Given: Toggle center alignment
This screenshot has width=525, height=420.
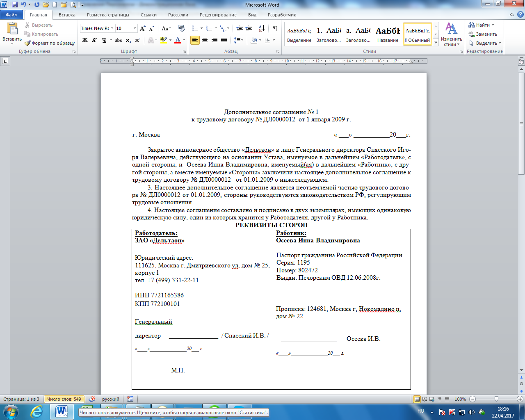Looking at the screenshot, I should pos(204,40).
